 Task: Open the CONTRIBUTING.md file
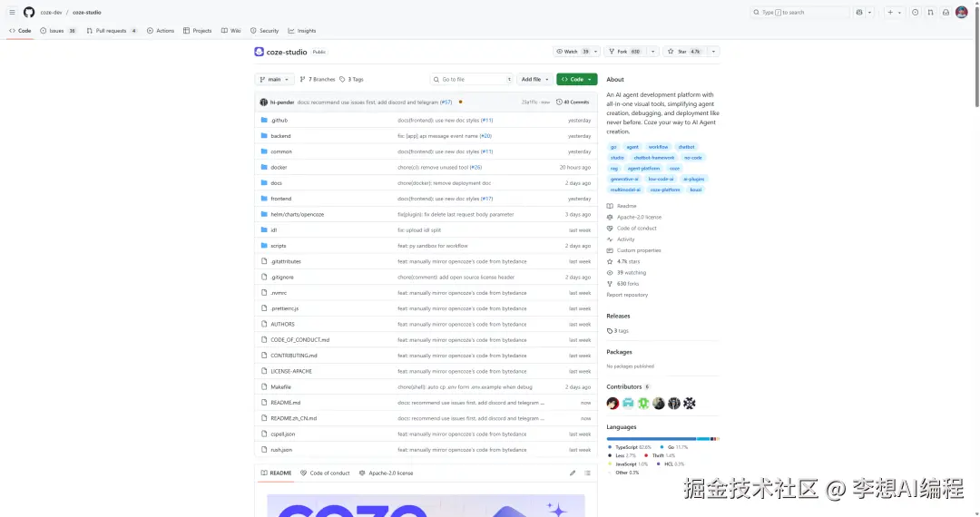pos(294,356)
